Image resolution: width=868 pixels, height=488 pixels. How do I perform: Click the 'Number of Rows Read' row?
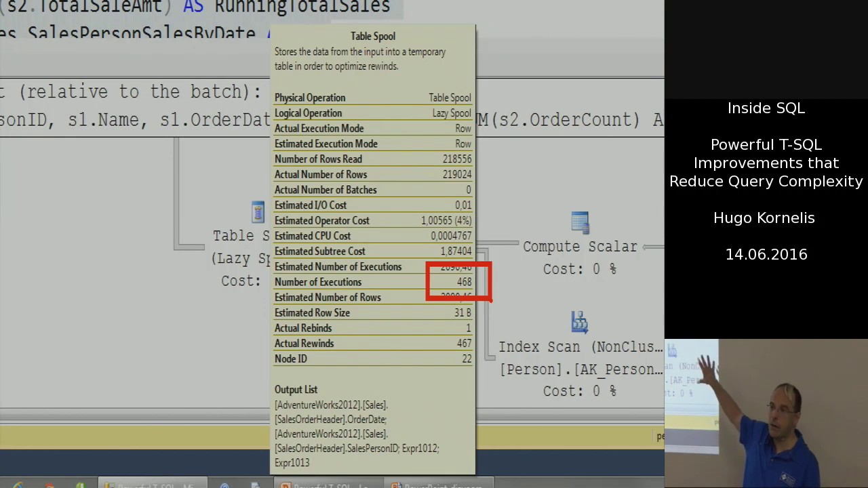(x=373, y=159)
